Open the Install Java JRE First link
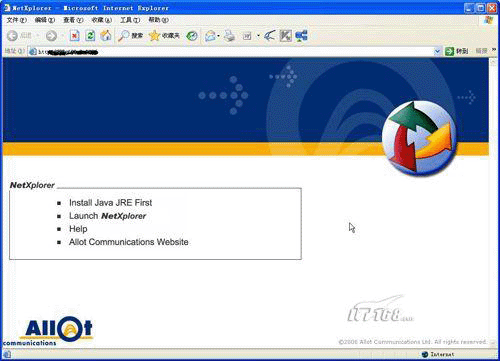This screenshot has height=361, width=500. pyautogui.click(x=110, y=203)
